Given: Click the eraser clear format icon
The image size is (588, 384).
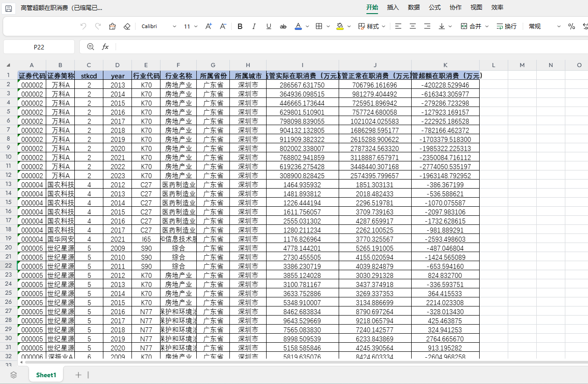Looking at the screenshot, I should 127,26.
